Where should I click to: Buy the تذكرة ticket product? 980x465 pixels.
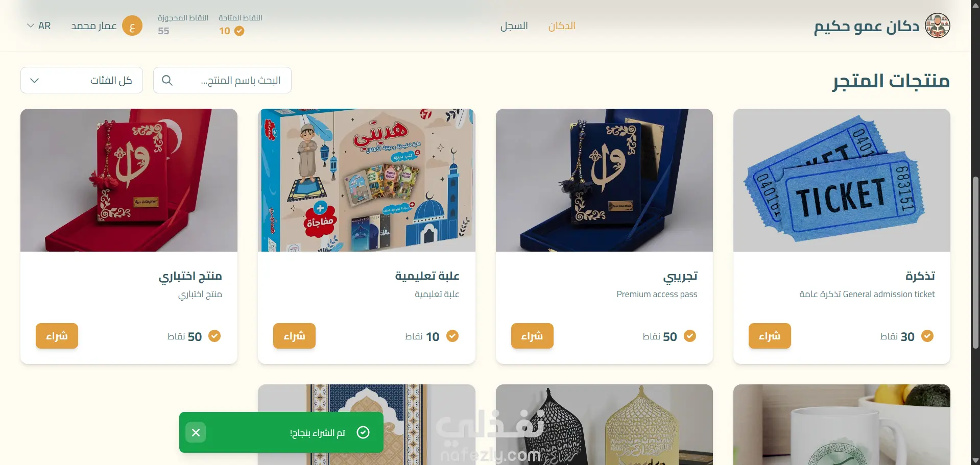[x=770, y=336]
